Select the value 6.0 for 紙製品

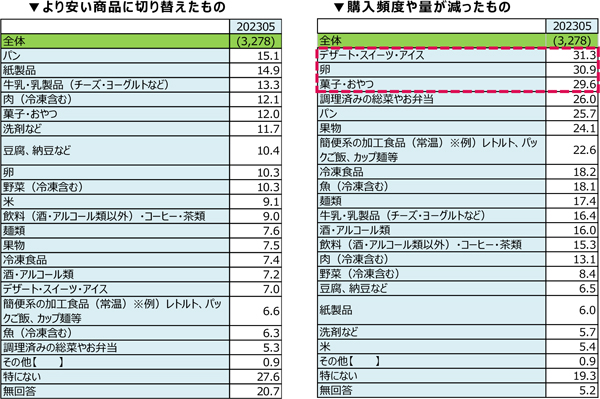coord(587,310)
